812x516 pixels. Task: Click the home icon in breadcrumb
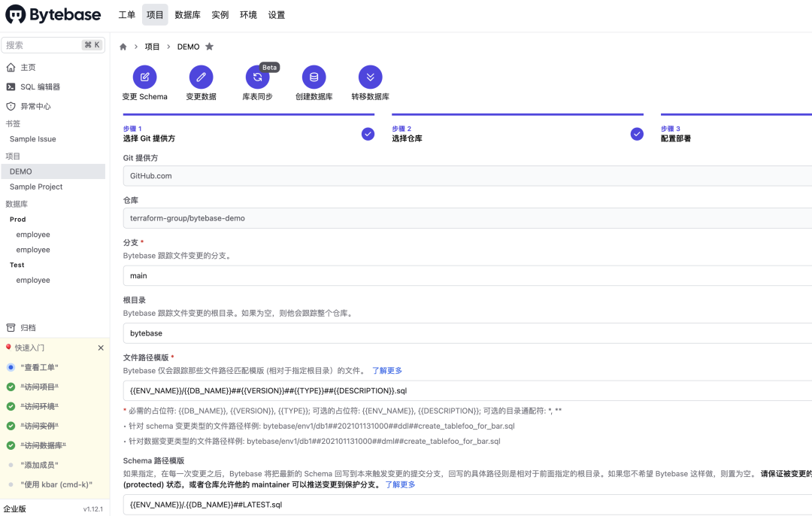pos(123,47)
